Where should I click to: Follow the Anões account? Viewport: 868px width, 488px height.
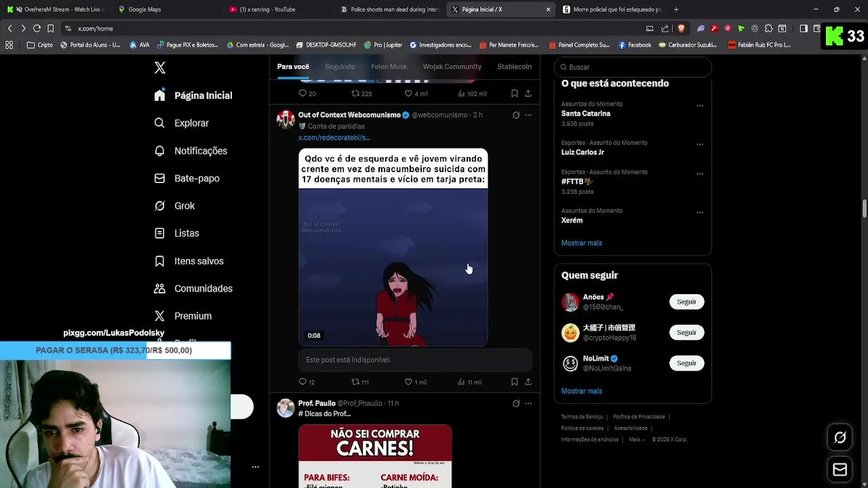686,302
